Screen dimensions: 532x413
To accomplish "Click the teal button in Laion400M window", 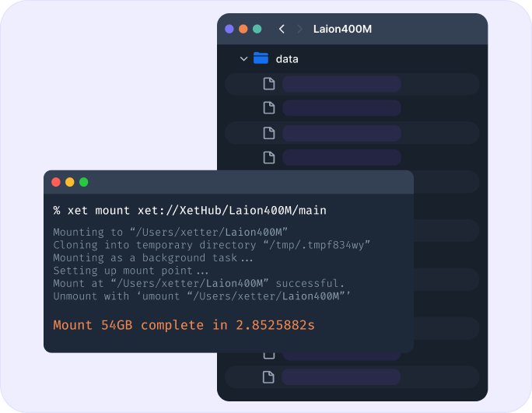I will 257,29.
